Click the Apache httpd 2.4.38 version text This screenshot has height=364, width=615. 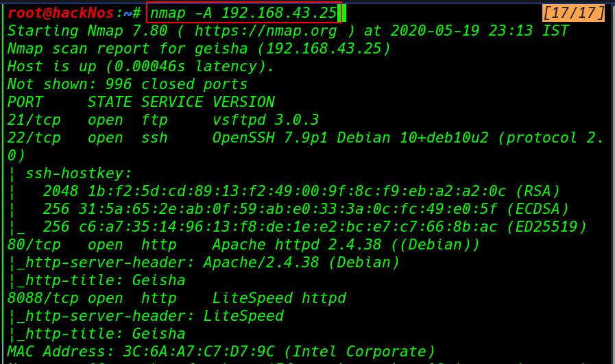click(x=297, y=245)
